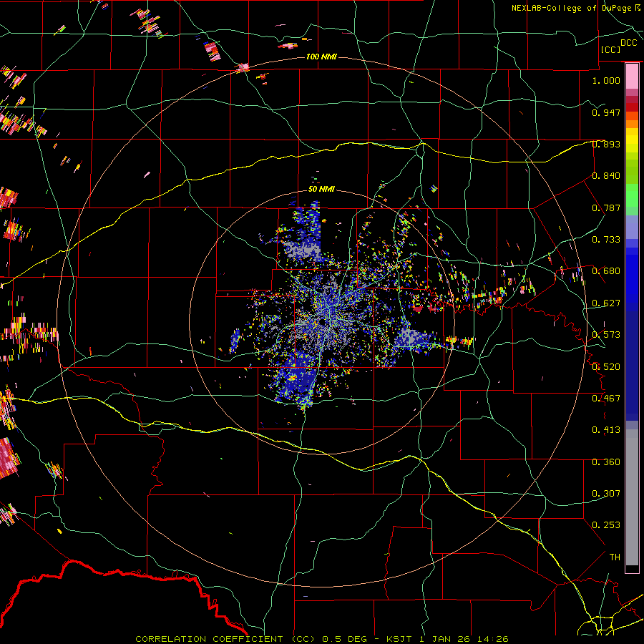Click the 0.840 scale value
The image size is (644, 644).
click(606, 176)
